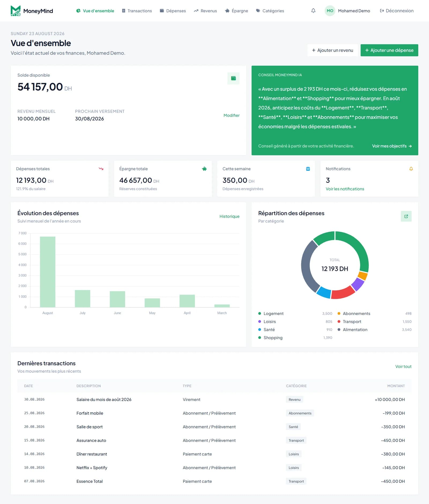Click the Forfait mobile transaction
The image size is (429, 504).
[x=214, y=413]
